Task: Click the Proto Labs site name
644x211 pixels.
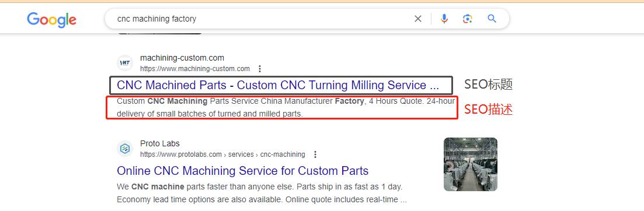Action: [x=160, y=143]
